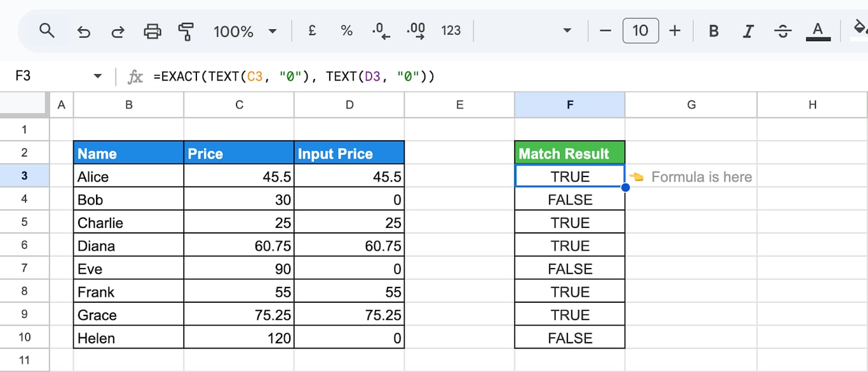Select column A header
The height and width of the screenshot is (372, 868).
tap(61, 105)
